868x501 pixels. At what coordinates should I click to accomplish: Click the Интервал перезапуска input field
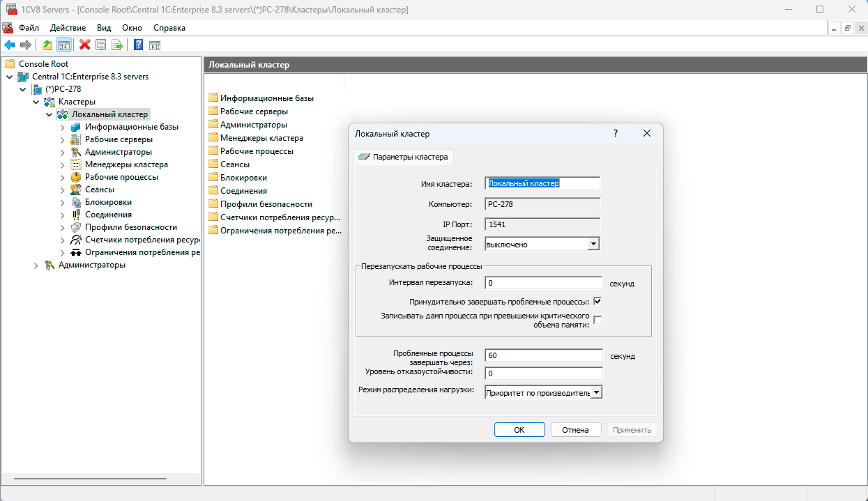coord(543,283)
